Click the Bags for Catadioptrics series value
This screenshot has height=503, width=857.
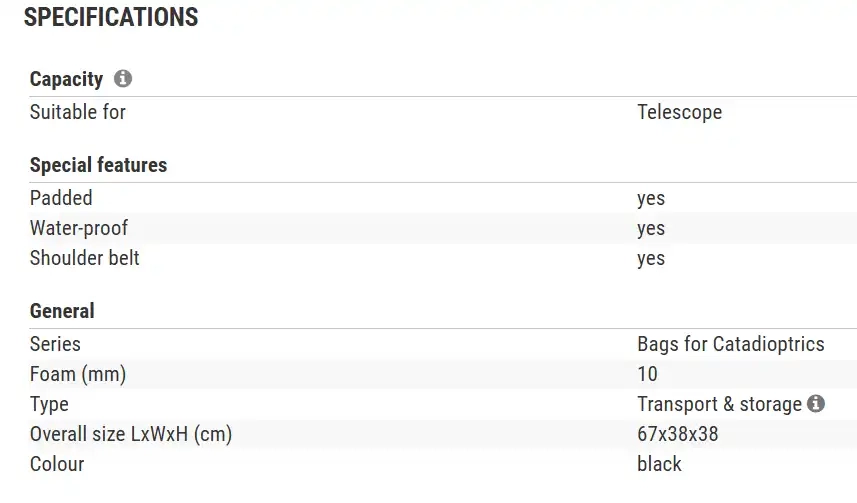click(x=730, y=344)
